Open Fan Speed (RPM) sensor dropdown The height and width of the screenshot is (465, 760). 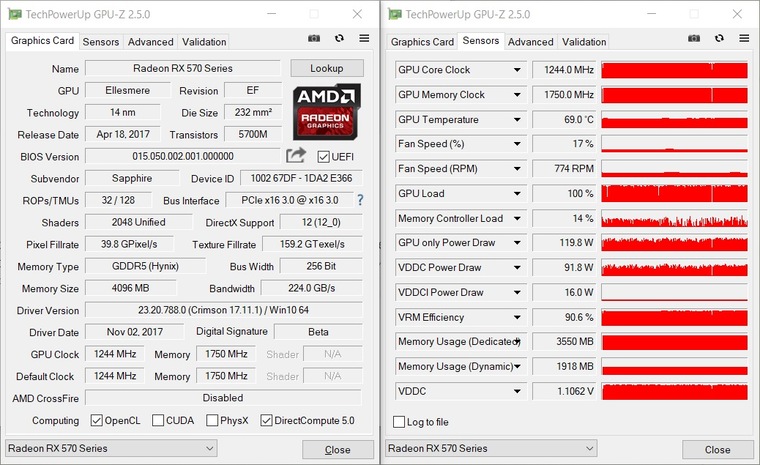click(x=517, y=169)
